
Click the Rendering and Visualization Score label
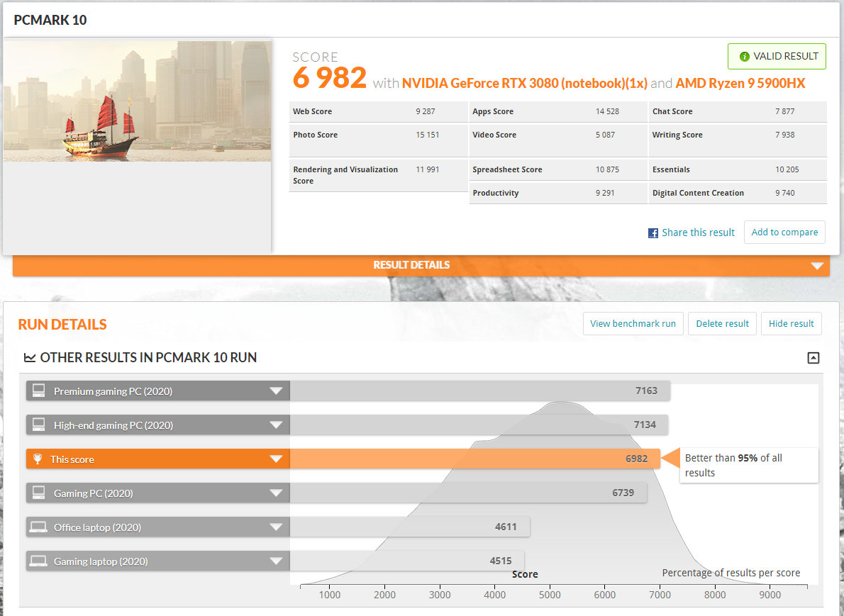pyautogui.click(x=345, y=175)
